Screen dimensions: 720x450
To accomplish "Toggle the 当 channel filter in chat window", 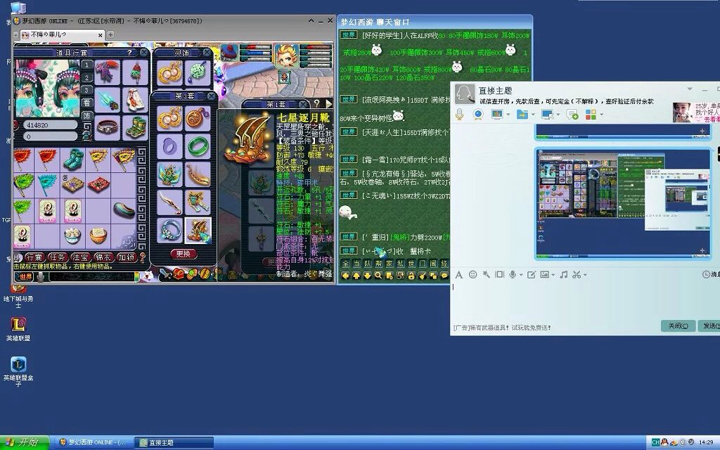I will [x=356, y=264].
